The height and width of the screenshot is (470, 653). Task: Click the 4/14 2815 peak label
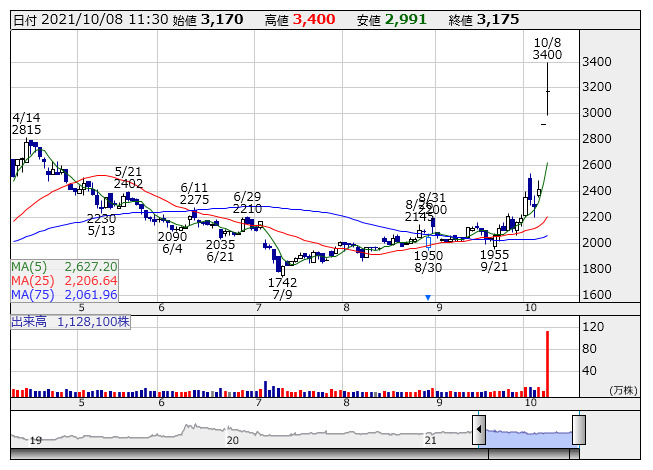26,124
